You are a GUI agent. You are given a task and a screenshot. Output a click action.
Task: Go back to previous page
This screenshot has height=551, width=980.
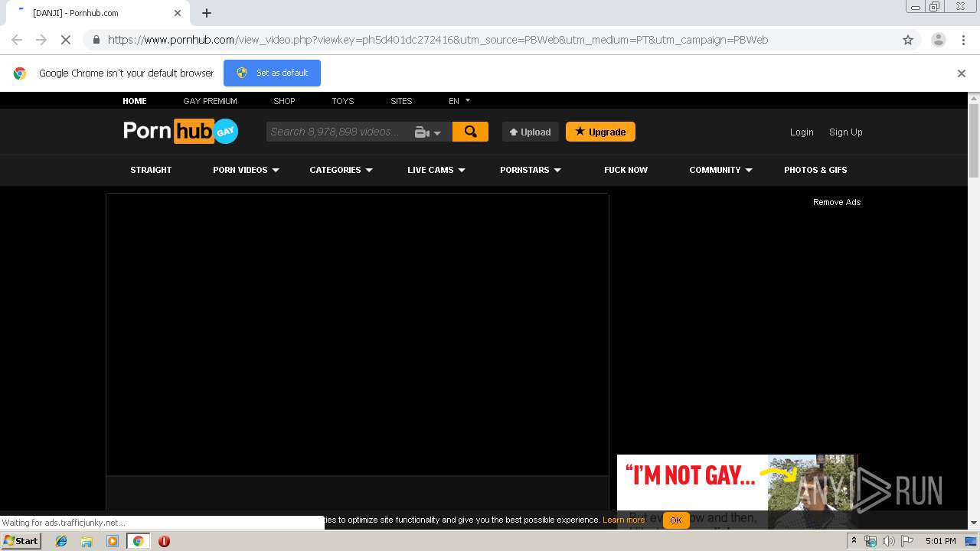[x=17, y=40]
